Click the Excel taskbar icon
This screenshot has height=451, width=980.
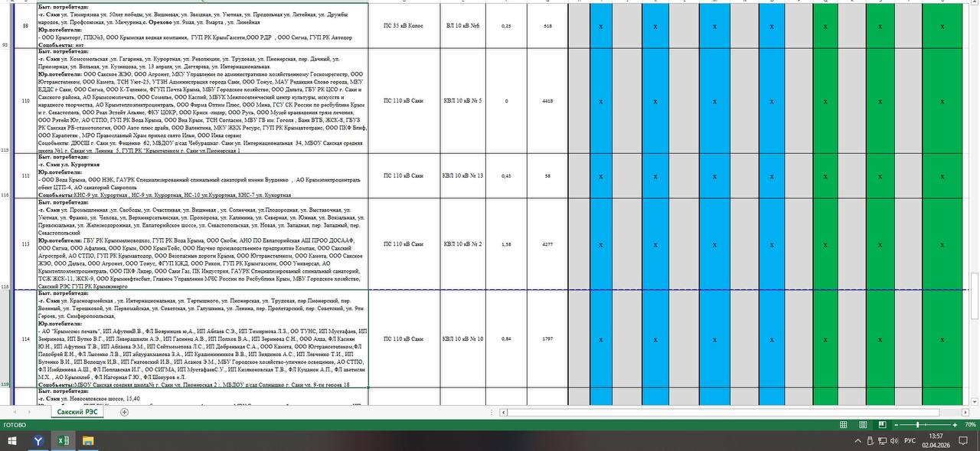[x=63, y=441]
